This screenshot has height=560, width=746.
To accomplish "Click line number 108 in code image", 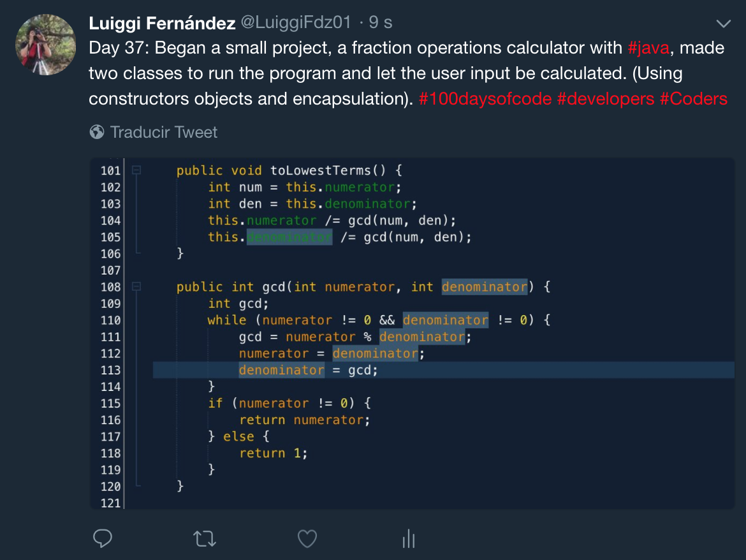I will coord(110,287).
